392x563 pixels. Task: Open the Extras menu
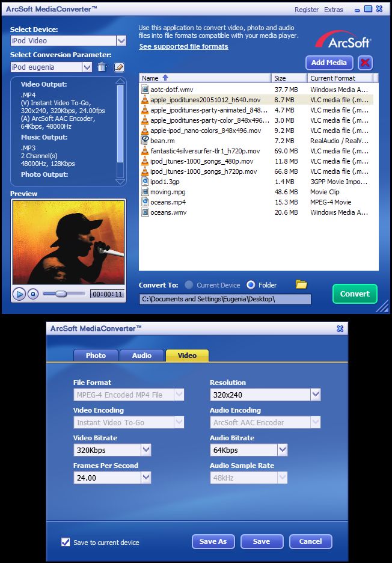pos(334,10)
